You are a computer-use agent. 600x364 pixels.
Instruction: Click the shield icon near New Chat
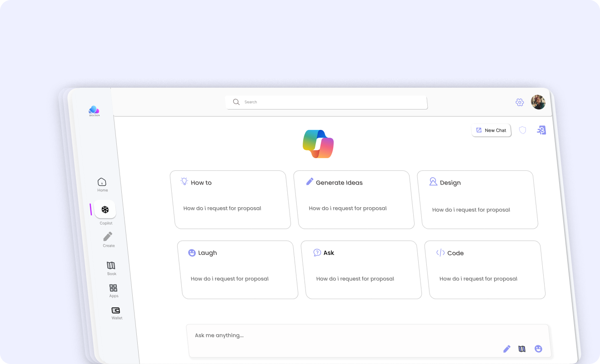coord(523,130)
